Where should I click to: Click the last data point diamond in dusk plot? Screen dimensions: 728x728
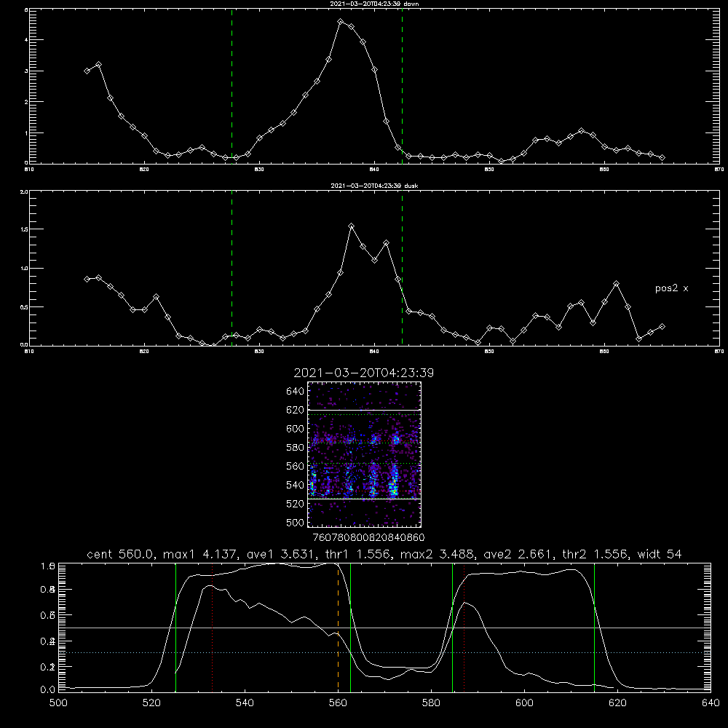pos(662,326)
